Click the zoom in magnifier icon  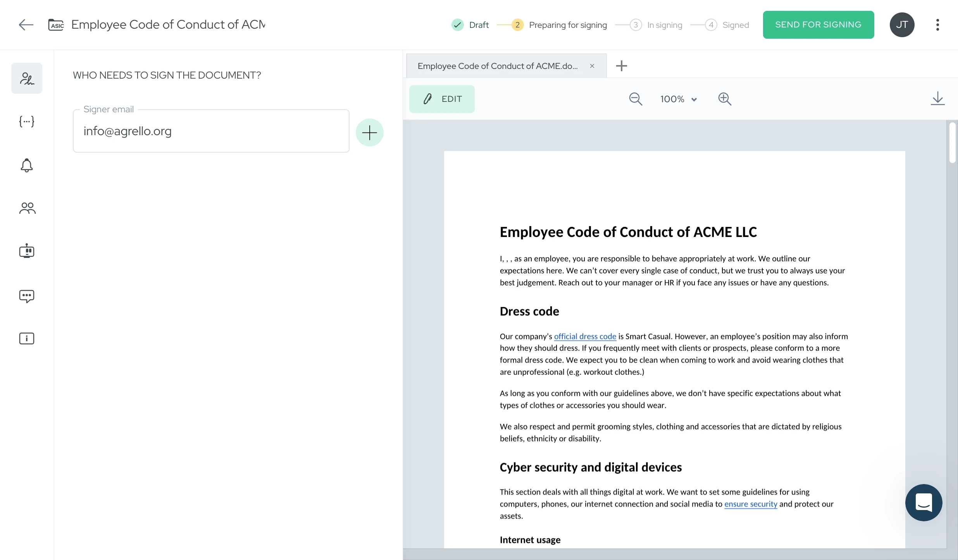[725, 99]
